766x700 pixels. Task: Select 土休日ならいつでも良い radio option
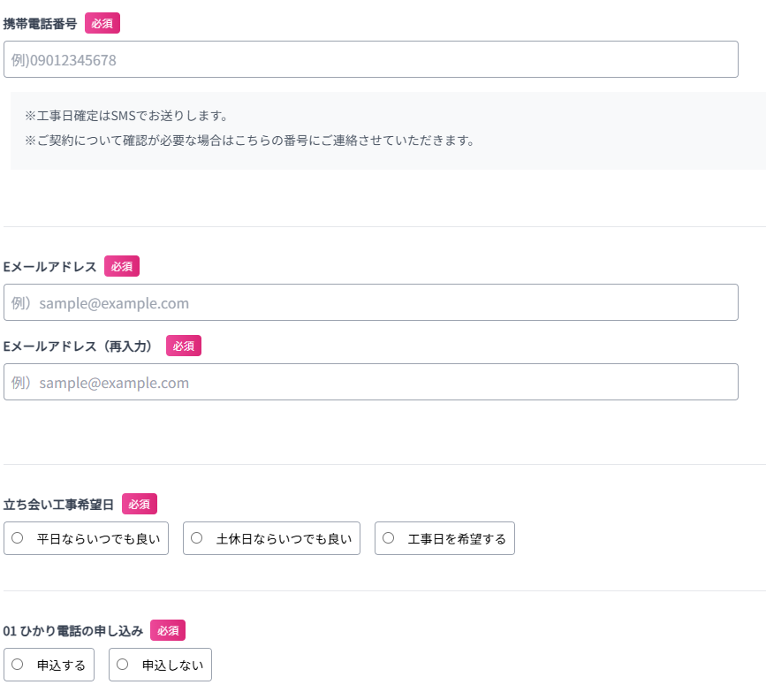(x=271, y=538)
